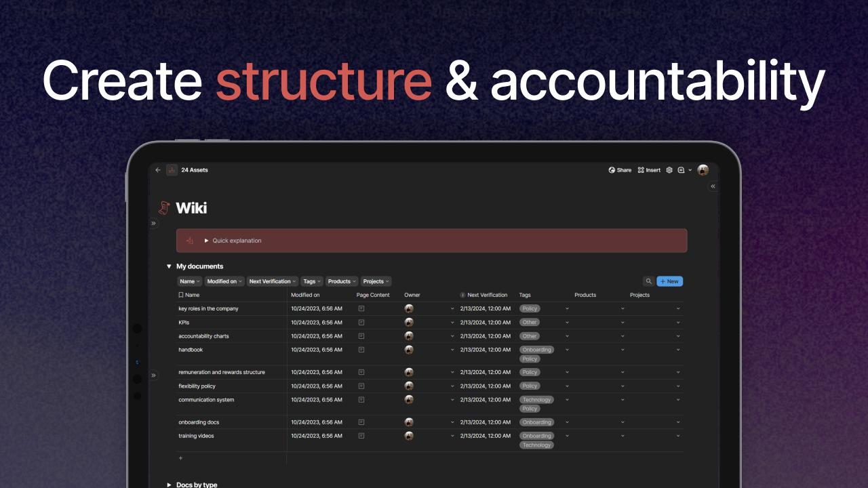Open page settings gear icon
Viewport: 868px width, 488px height.
tap(669, 170)
